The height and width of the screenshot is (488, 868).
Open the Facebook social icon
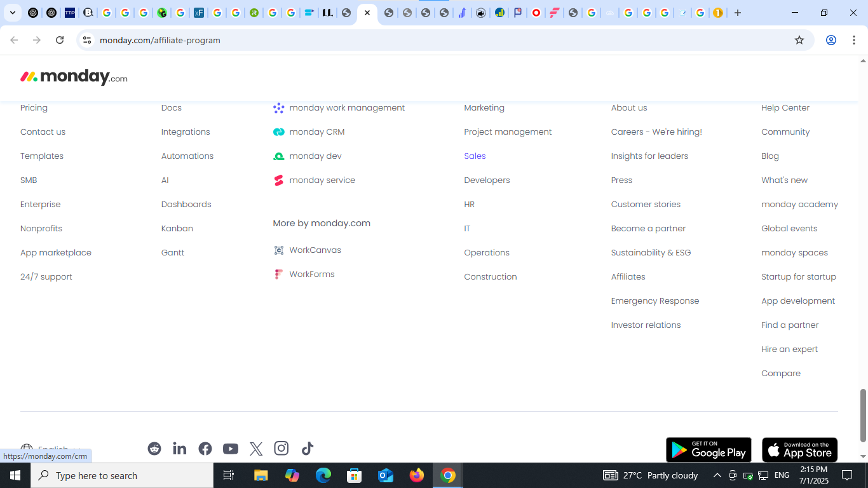coord(205,449)
